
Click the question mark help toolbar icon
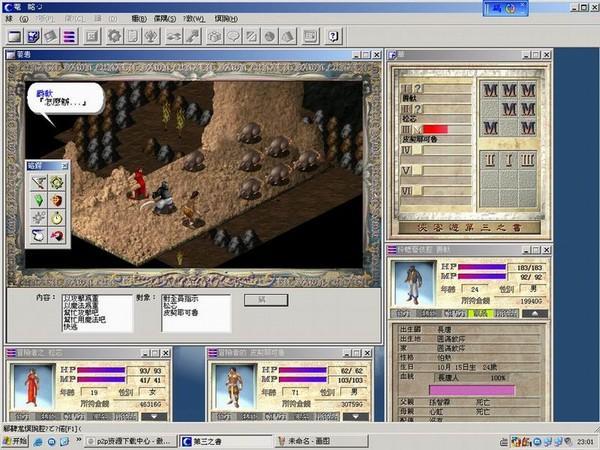[x=333, y=36]
